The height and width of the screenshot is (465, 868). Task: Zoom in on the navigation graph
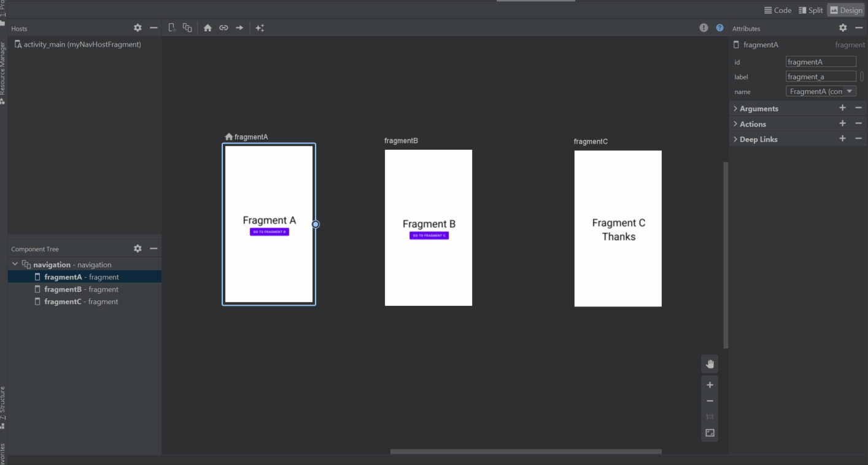[x=710, y=385]
